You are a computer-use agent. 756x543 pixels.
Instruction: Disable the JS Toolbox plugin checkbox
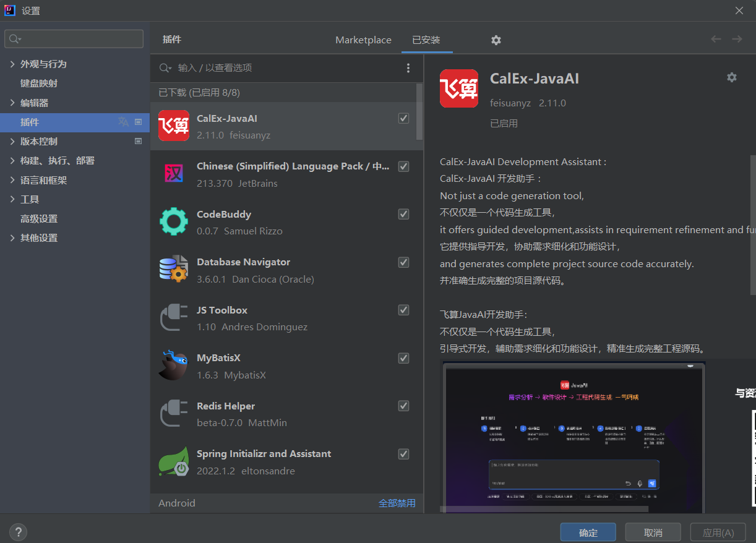coord(403,310)
